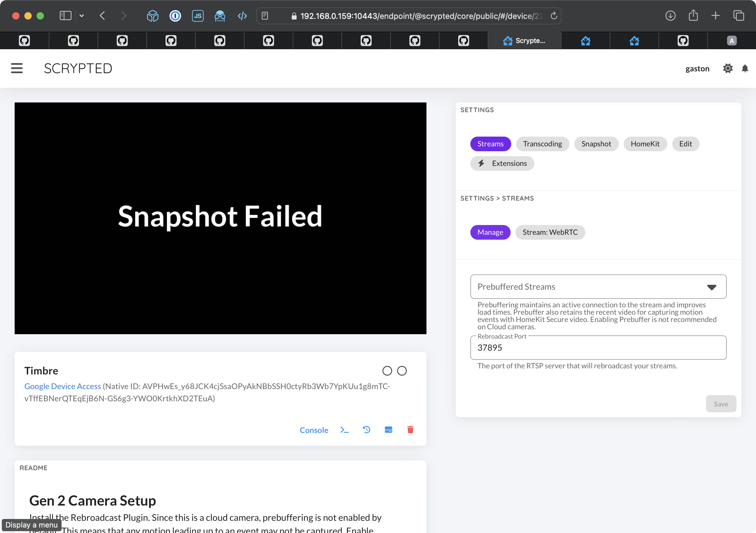Open the device card view icon
756x533 pixels.
pyautogui.click(x=389, y=430)
